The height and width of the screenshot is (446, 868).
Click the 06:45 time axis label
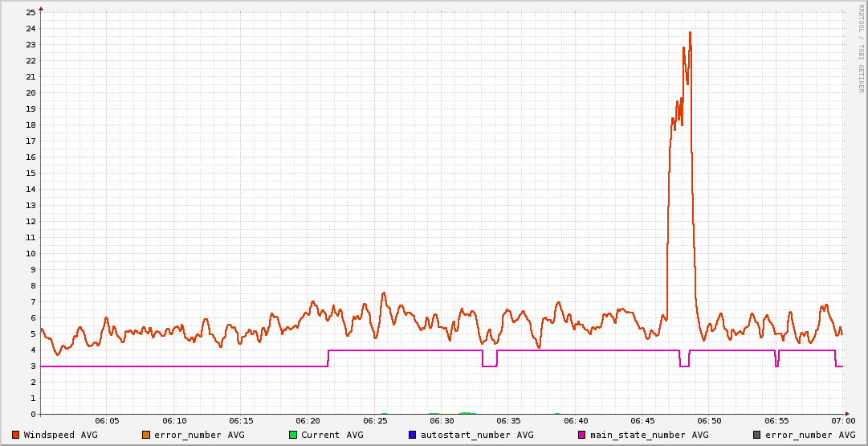642,421
